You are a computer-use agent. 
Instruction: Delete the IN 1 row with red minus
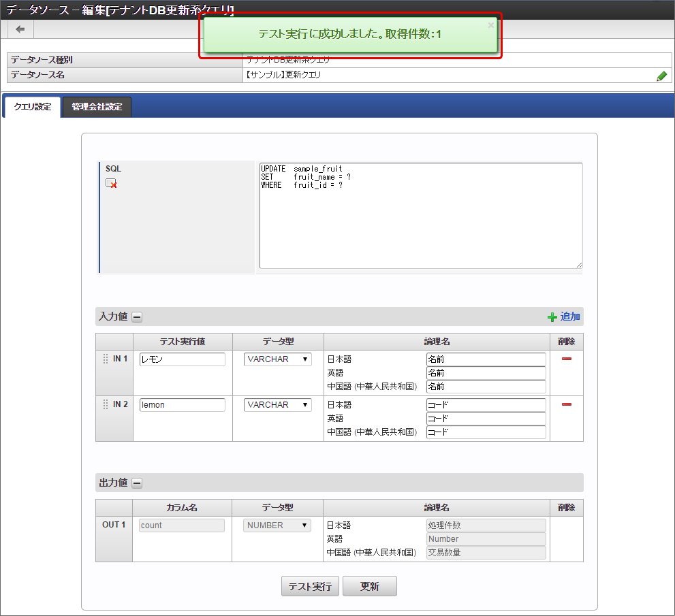[x=566, y=359]
